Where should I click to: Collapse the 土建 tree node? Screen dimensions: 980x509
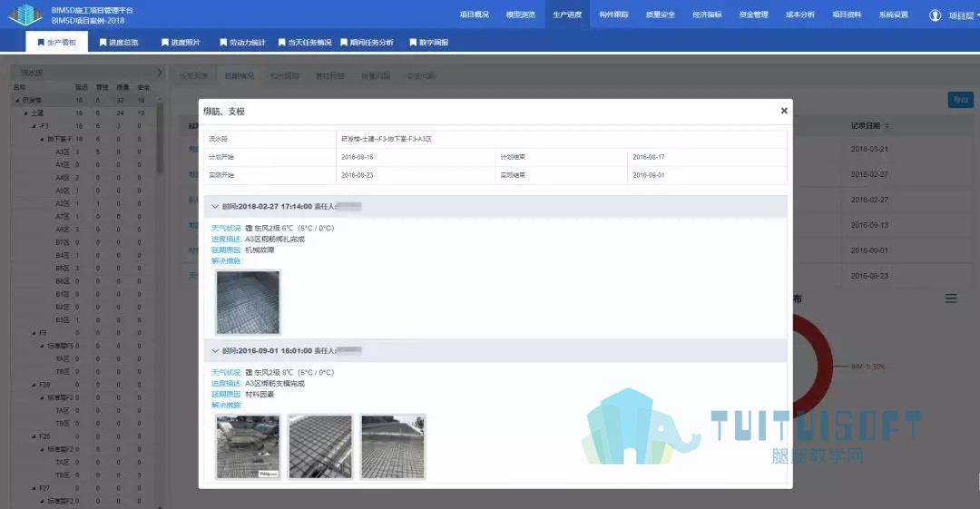[25, 113]
